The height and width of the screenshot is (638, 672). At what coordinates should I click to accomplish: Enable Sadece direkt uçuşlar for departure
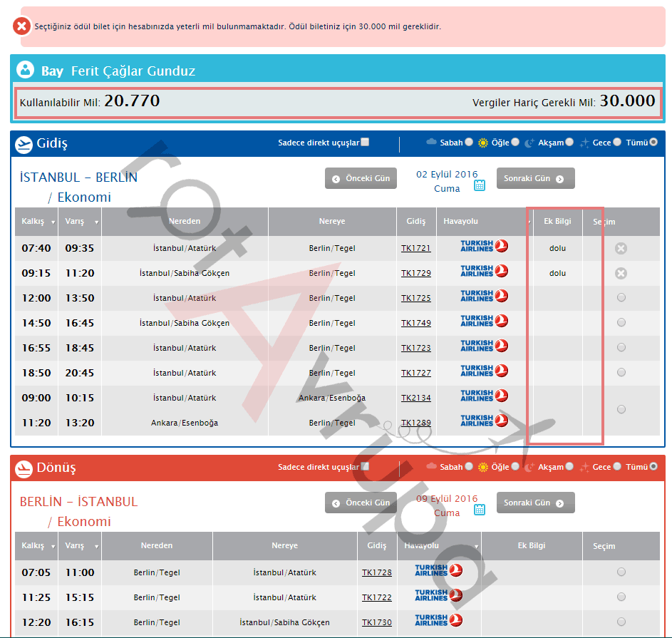click(365, 143)
